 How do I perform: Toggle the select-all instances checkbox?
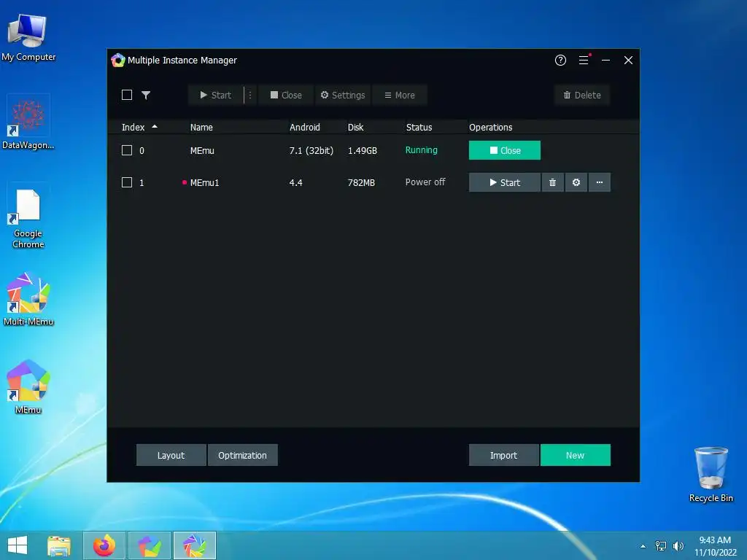pos(127,95)
